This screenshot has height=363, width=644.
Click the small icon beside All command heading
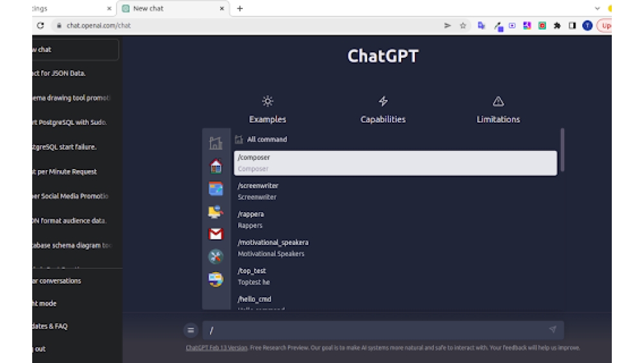coord(239,139)
